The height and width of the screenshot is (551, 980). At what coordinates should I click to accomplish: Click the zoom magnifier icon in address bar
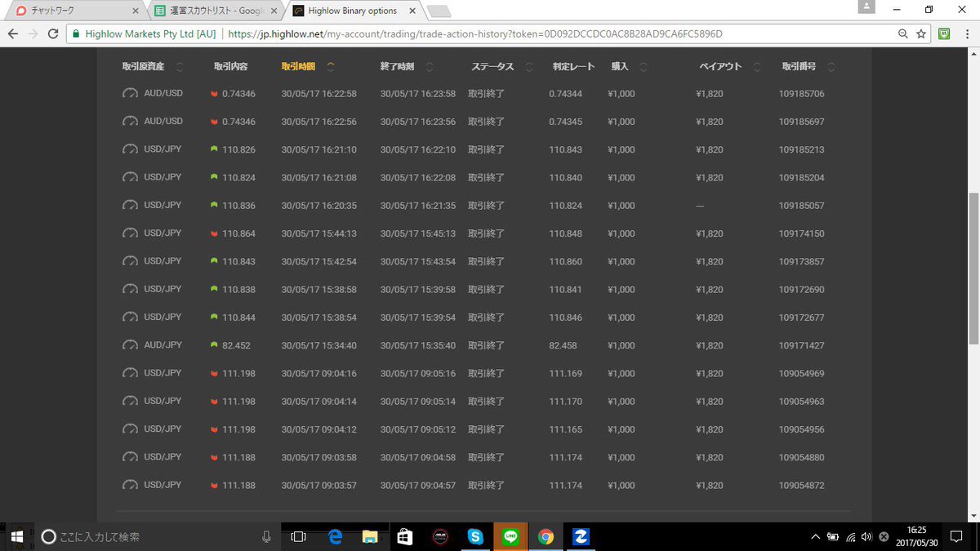tap(902, 34)
